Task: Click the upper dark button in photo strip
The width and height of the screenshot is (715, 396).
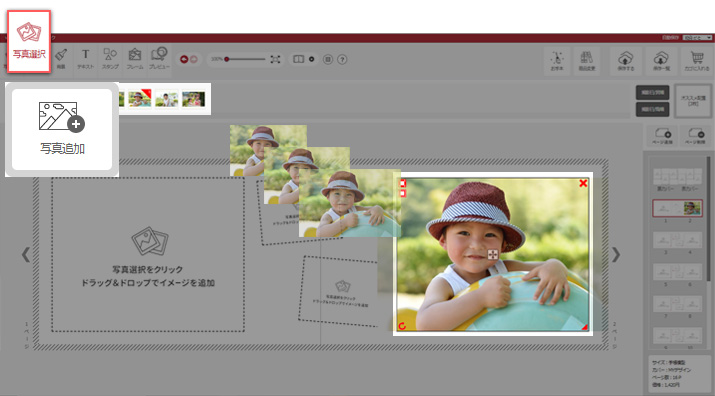Action: tap(653, 92)
